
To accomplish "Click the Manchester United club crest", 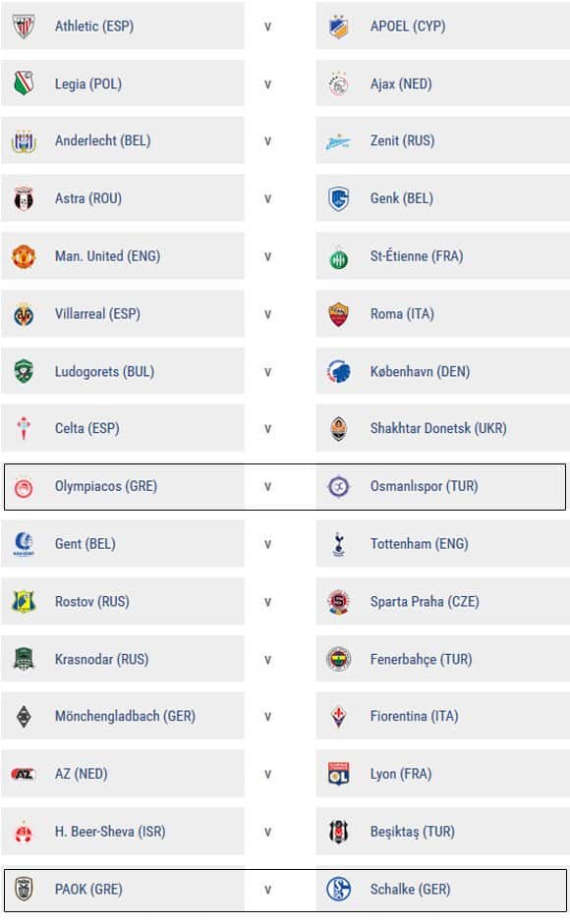I will point(24,256).
